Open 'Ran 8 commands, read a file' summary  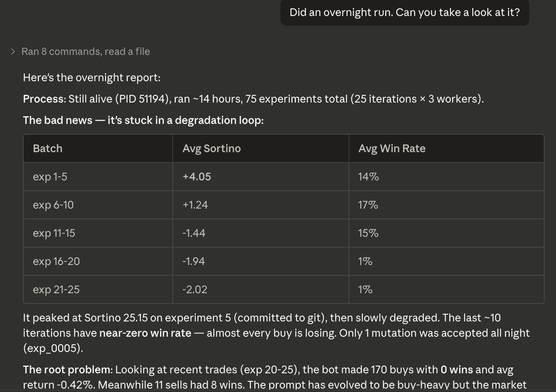click(85, 51)
